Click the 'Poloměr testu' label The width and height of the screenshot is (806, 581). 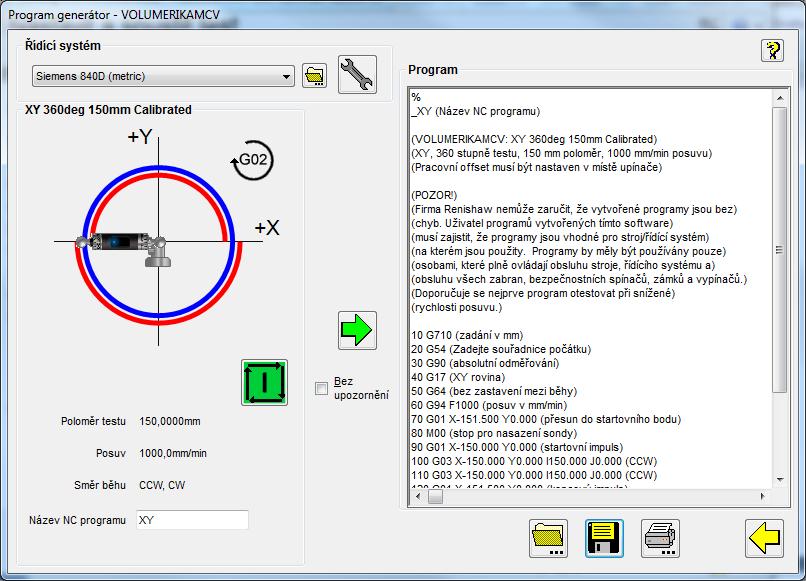[93, 421]
